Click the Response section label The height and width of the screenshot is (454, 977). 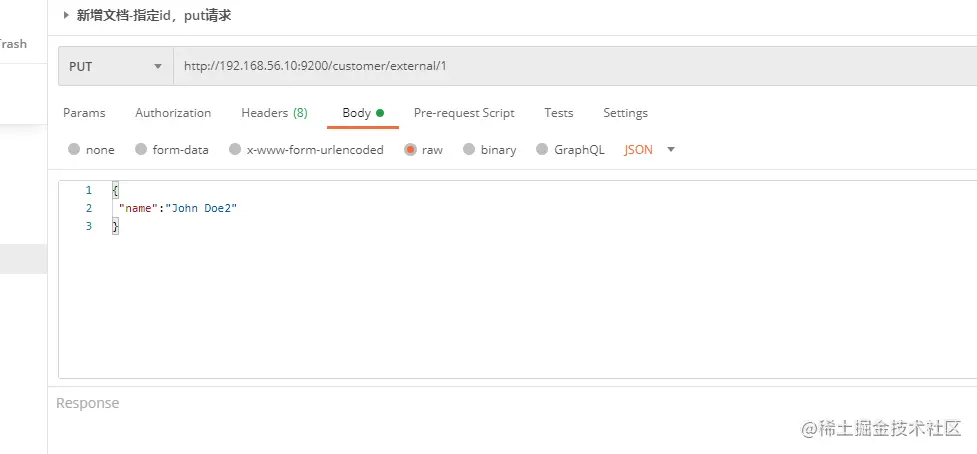[x=87, y=403]
